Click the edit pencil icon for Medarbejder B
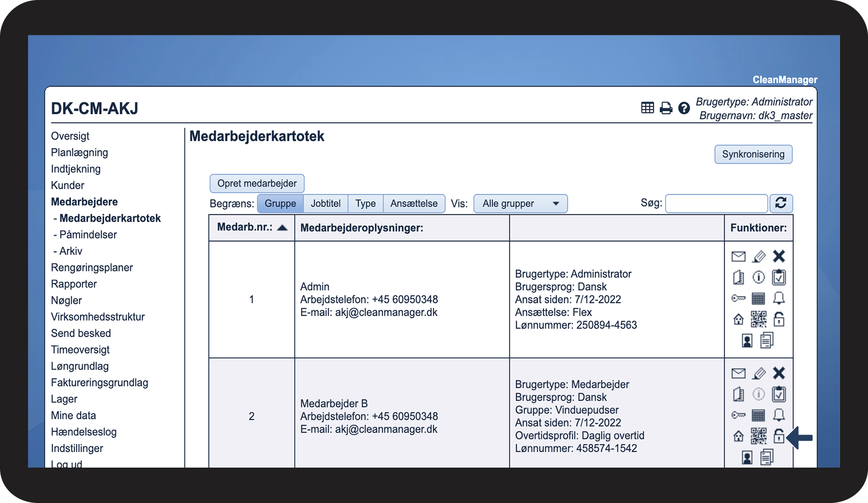Viewport: 868px width, 503px height. (x=758, y=373)
